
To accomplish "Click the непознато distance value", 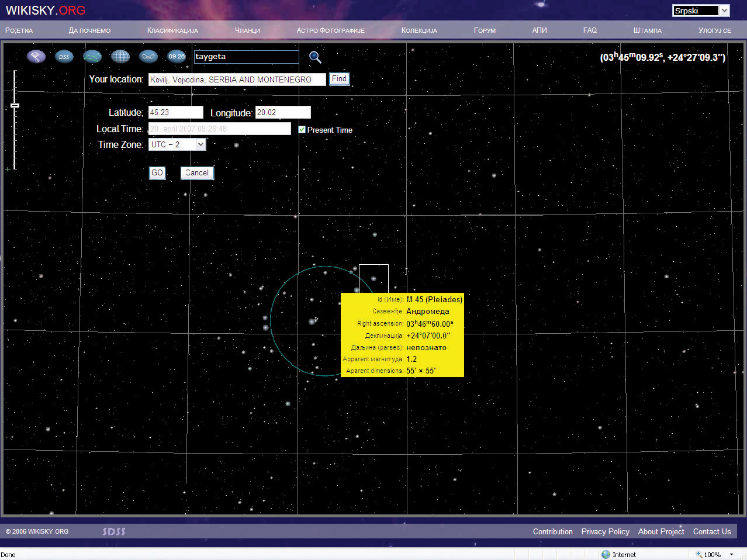I will (426, 347).
